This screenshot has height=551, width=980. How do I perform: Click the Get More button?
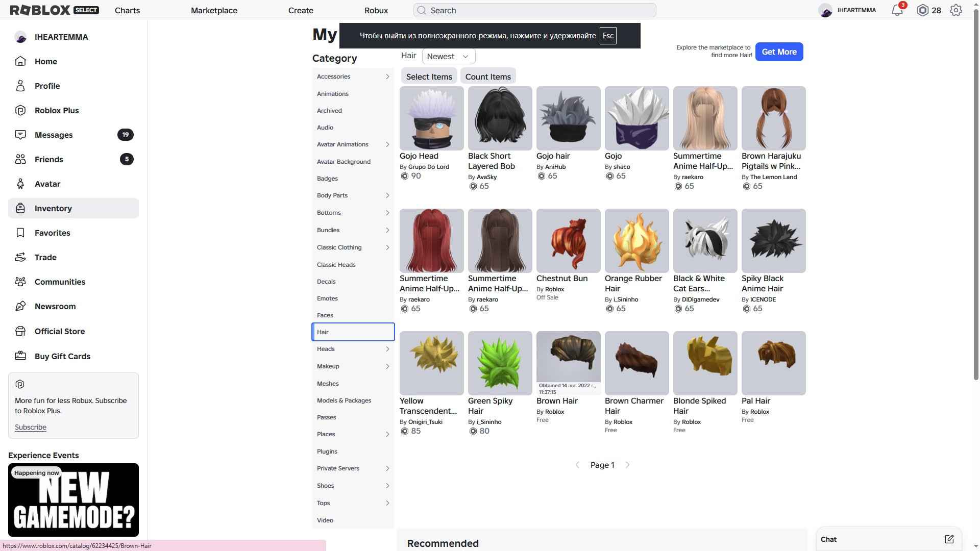[x=779, y=52]
